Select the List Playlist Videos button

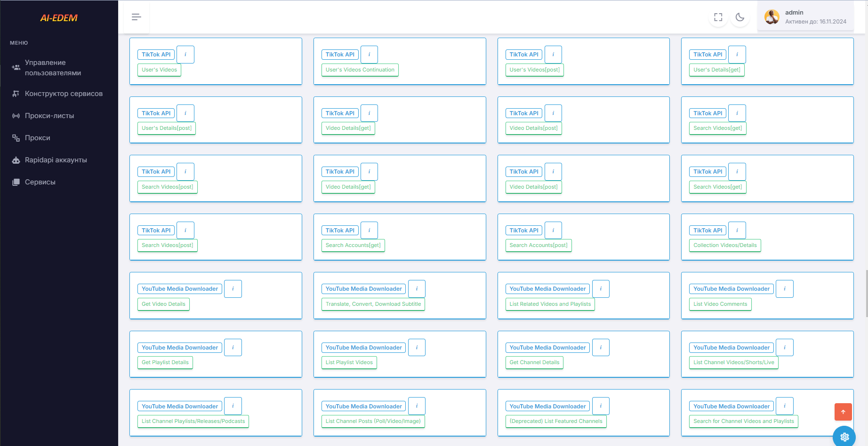click(349, 362)
